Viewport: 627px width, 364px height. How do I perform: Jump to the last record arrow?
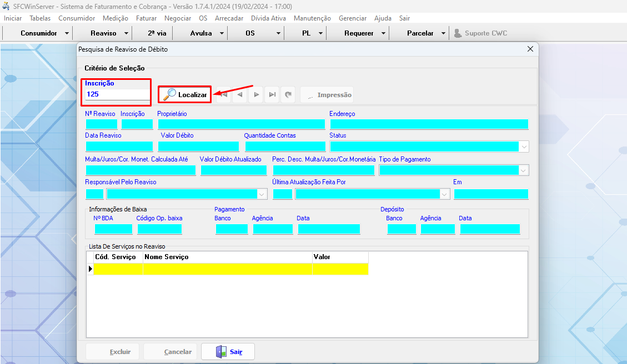click(272, 95)
